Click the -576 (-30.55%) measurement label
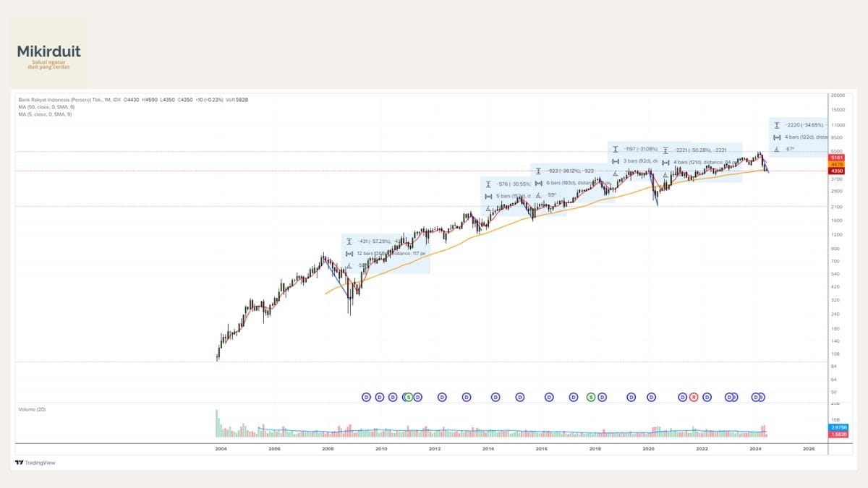This screenshot has height=488, width=868. coord(514,184)
